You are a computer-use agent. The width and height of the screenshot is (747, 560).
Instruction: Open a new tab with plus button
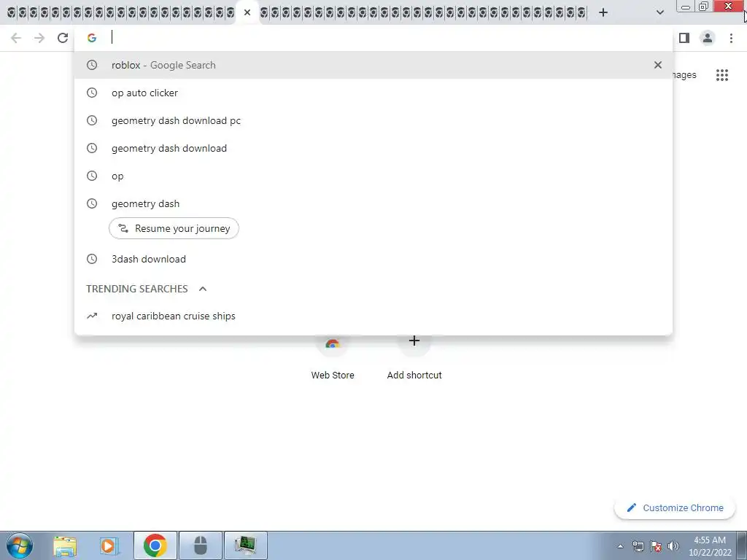pyautogui.click(x=603, y=12)
